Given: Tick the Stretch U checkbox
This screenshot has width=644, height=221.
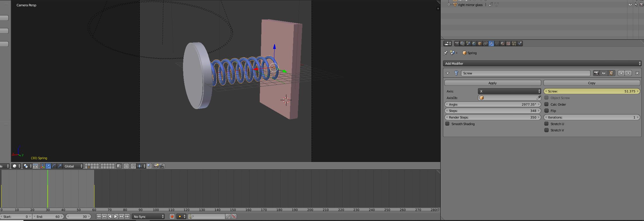Looking at the screenshot, I should [x=546, y=124].
